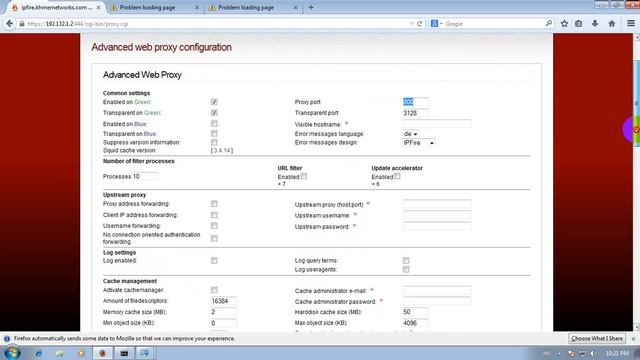Check Client IP address forwarding
The image size is (640, 360).
pyautogui.click(x=214, y=215)
